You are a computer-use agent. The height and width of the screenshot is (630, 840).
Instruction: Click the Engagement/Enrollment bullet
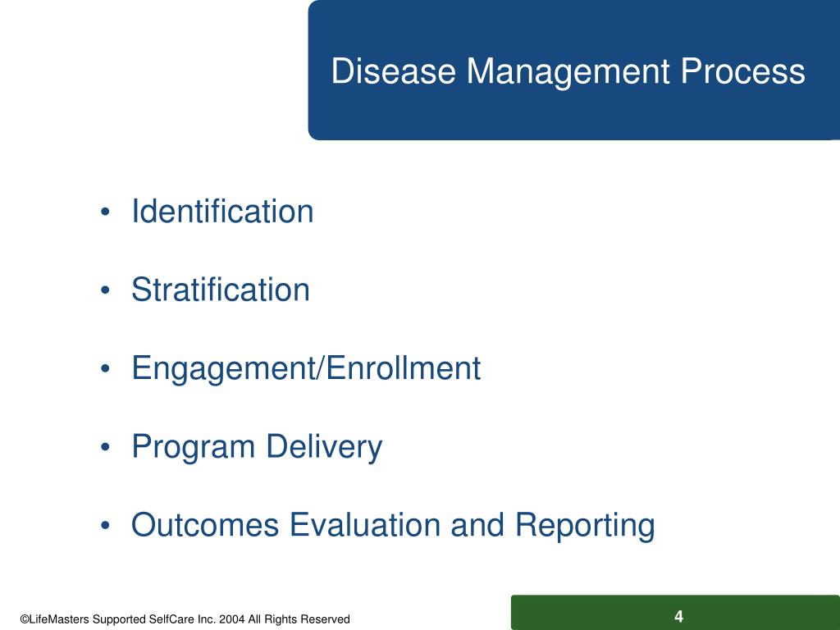[306, 369]
